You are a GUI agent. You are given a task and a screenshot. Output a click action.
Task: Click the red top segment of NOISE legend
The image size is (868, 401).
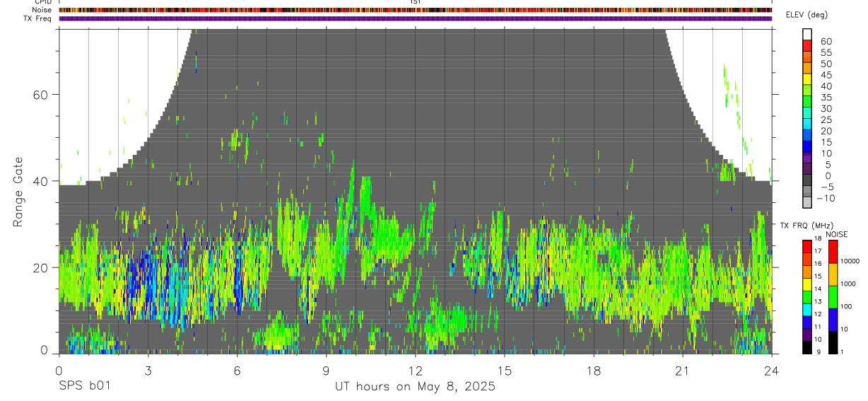833,252
